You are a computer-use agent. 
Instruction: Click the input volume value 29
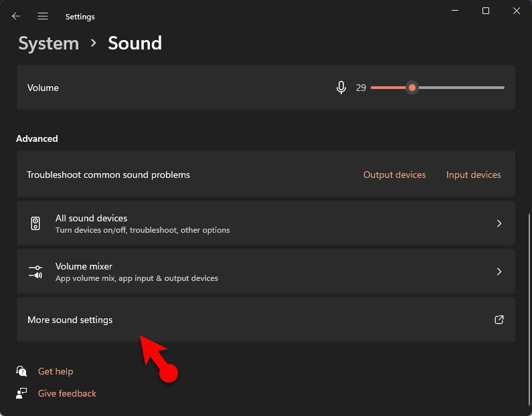361,88
